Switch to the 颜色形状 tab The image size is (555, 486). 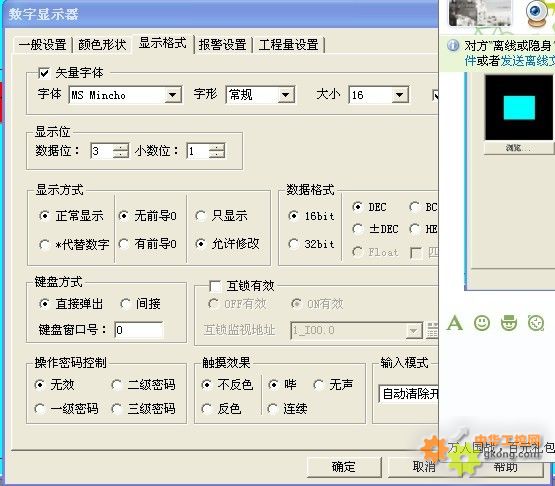[x=102, y=45]
